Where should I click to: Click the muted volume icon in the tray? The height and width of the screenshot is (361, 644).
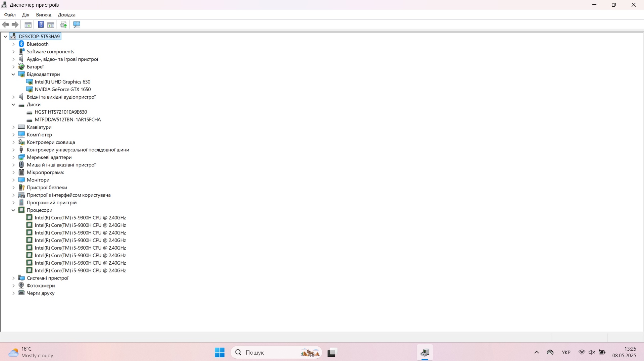(592, 352)
